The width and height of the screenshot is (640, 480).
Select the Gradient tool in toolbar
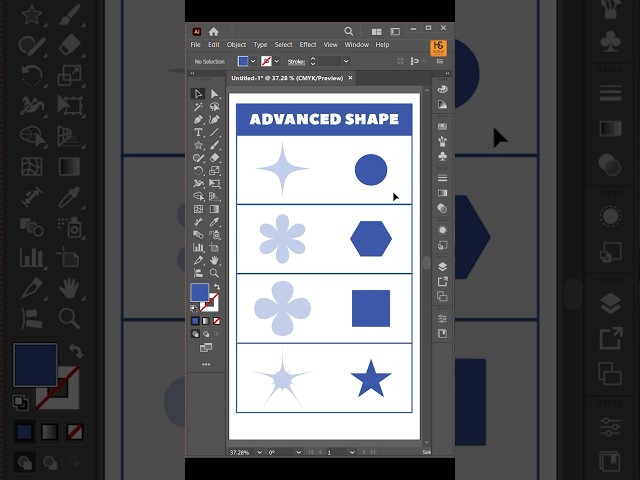(x=214, y=209)
